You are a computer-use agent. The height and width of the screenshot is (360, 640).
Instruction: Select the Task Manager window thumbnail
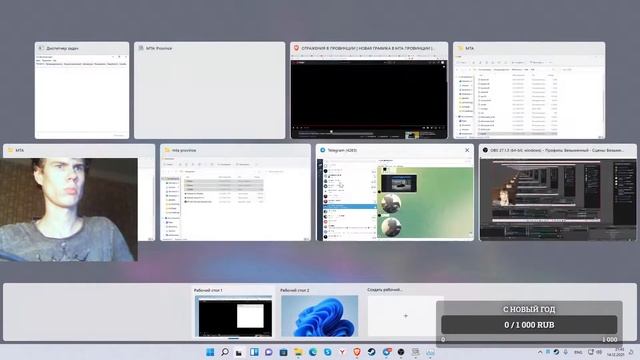click(82, 90)
